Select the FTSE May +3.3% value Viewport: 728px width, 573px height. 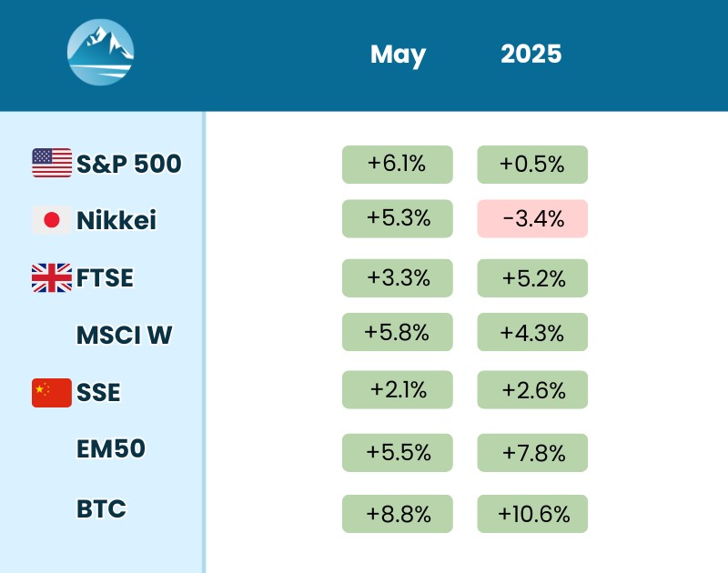[397, 277]
